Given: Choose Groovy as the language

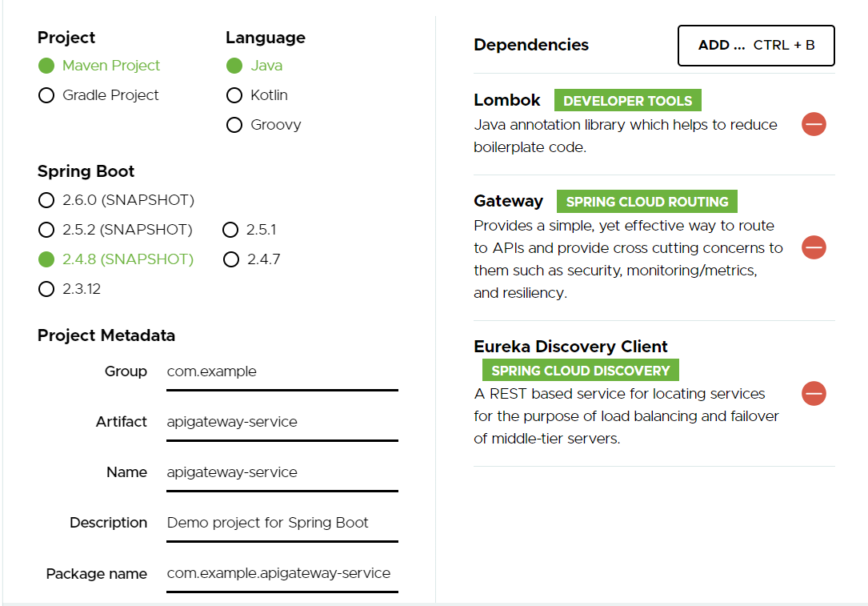Looking at the screenshot, I should coord(234,125).
